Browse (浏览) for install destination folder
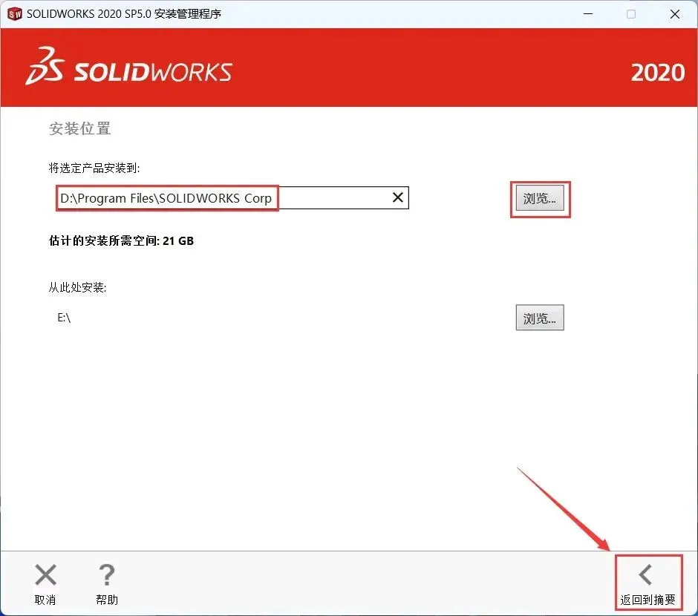This screenshot has height=616, width=698. pyautogui.click(x=540, y=198)
